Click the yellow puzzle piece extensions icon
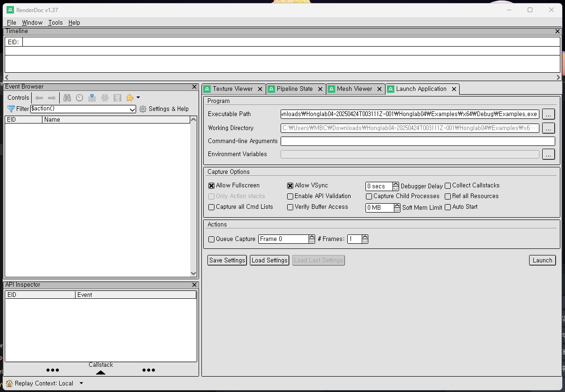The image size is (565, 392). click(x=130, y=98)
